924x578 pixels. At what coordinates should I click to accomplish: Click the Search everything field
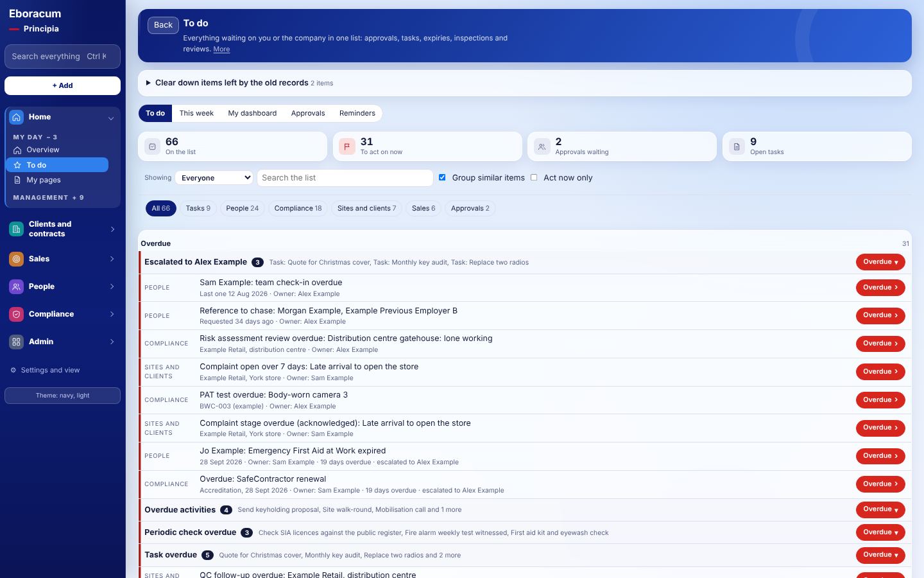pos(62,57)
